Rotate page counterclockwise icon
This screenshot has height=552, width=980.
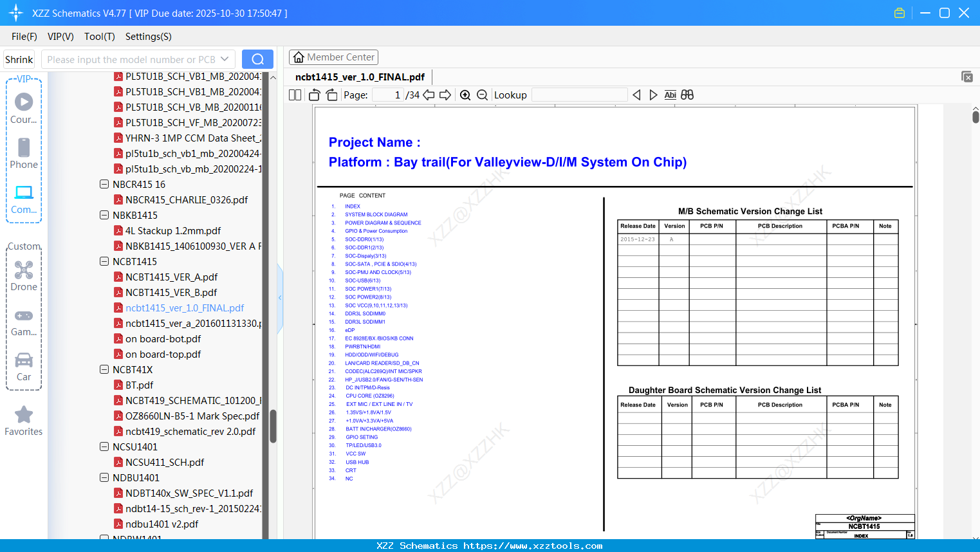click(x=315, y=95)
